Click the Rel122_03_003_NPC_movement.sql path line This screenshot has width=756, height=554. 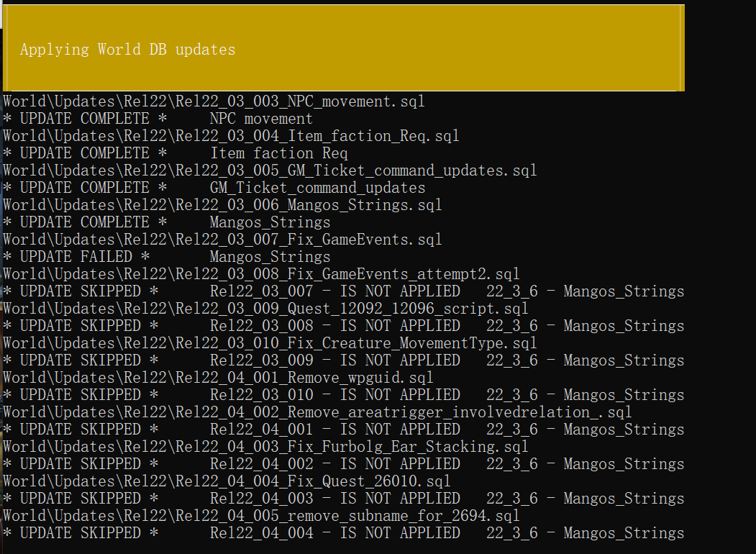click(x=214, y=101)
